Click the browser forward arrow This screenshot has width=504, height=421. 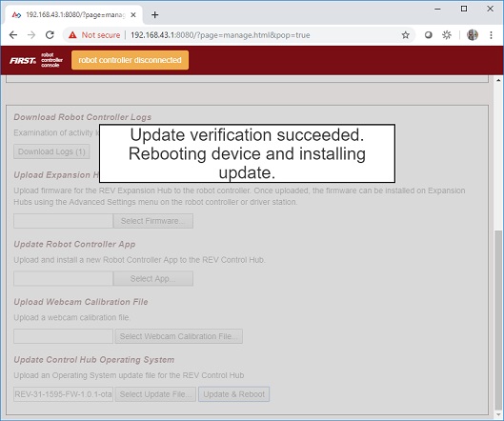pyautogui.click(x=31, y=35)
